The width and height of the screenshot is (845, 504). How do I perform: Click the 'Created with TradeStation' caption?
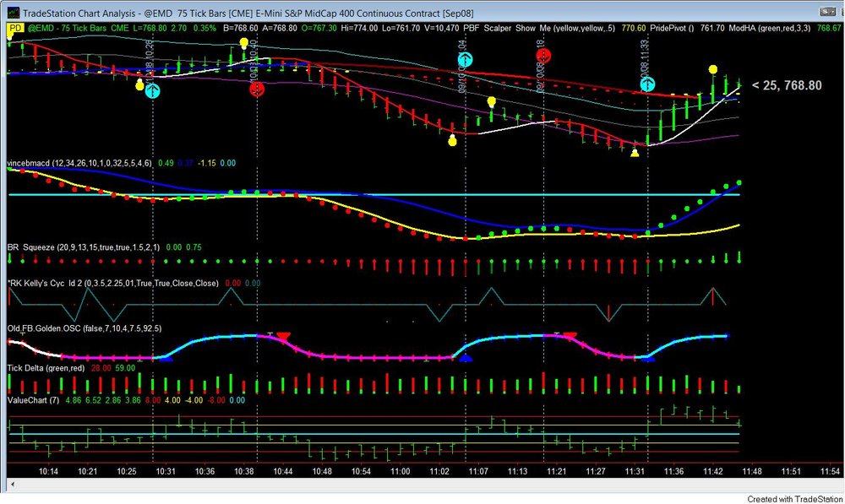click(x=795, y=499)
